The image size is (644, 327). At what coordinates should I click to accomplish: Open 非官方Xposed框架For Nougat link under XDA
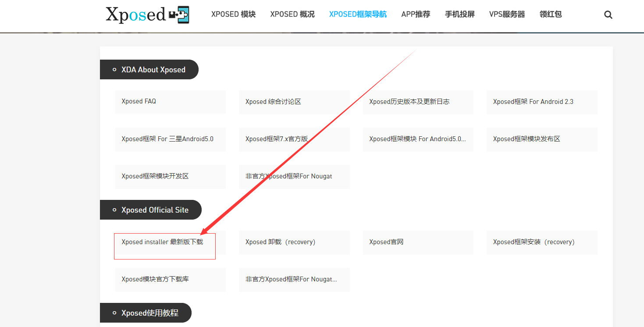coord(294,177)
